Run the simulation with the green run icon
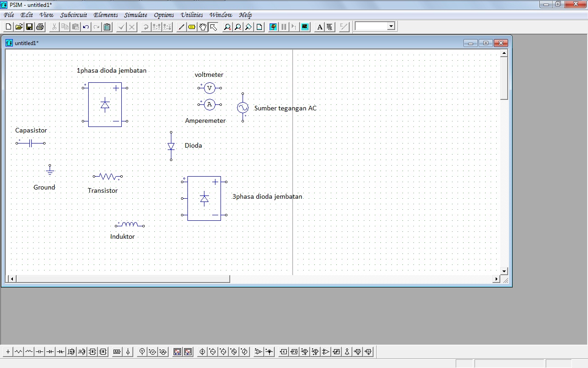The height and width of the screenshot is (368, 588). 272,26
